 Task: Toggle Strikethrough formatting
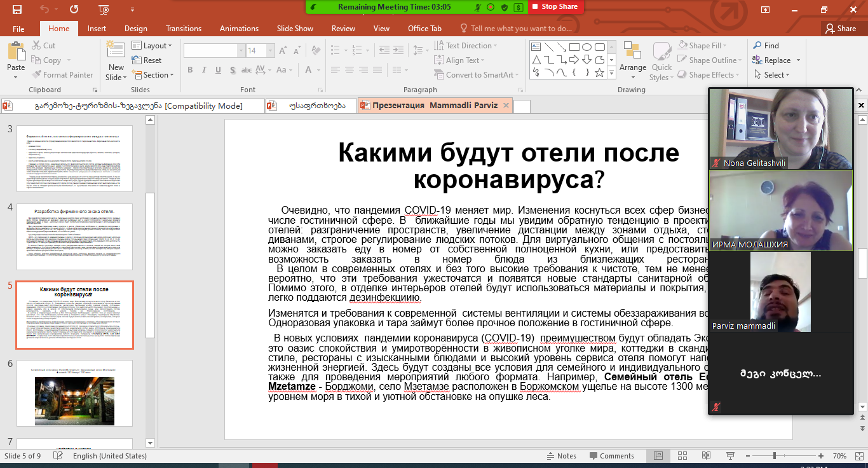(247, 70)
